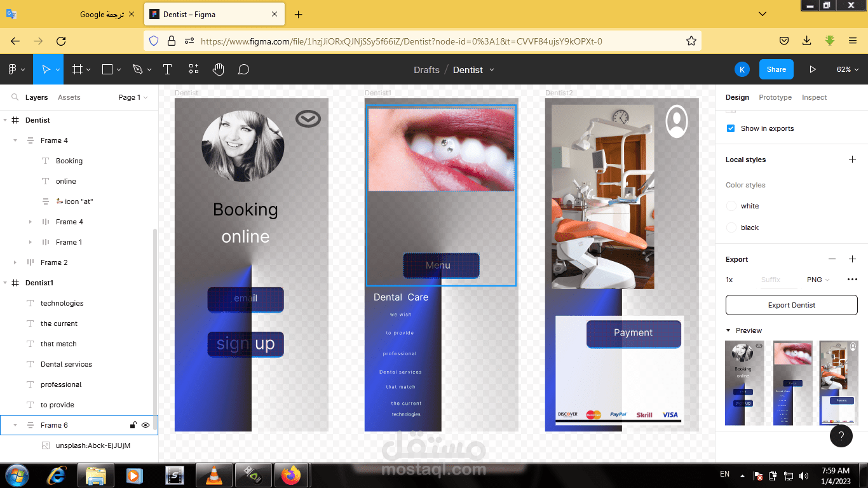Open the PNG export format dropdown

(x=818, y=280)
